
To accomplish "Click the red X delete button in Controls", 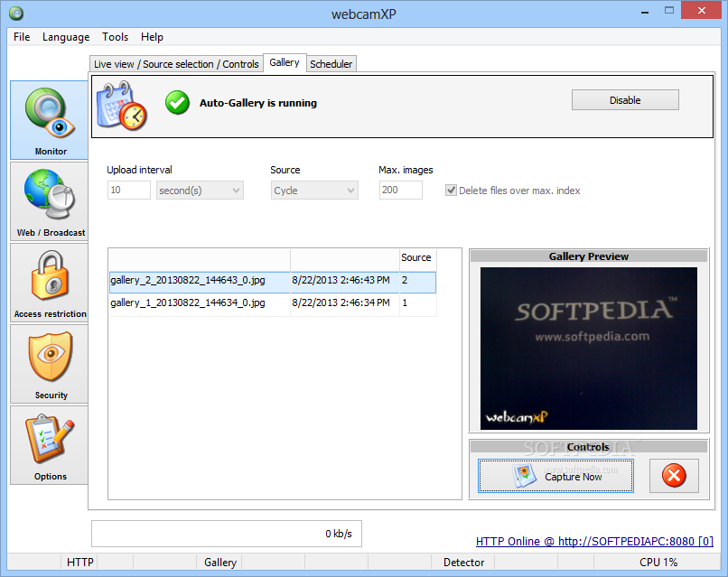I will (x=674, y=475).
